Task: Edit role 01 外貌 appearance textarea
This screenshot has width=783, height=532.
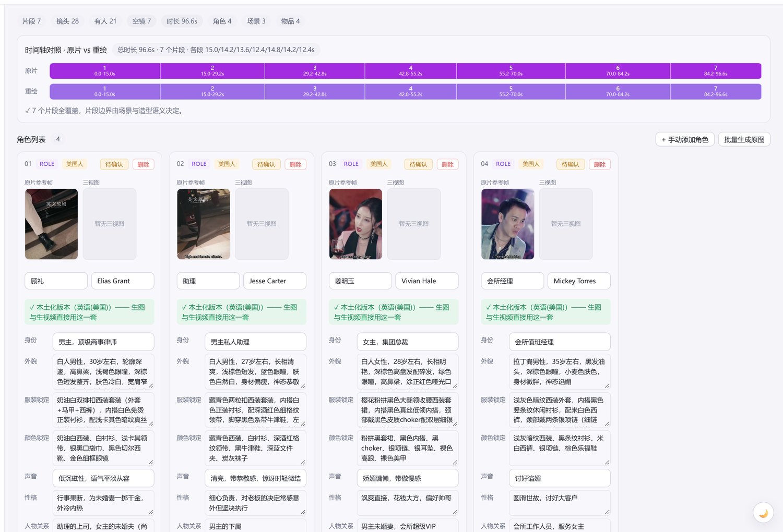Action: (103, 371)
